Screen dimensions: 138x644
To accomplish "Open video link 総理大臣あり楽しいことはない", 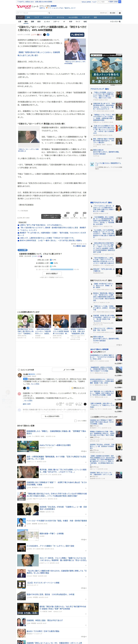I will tap(39, 54).
